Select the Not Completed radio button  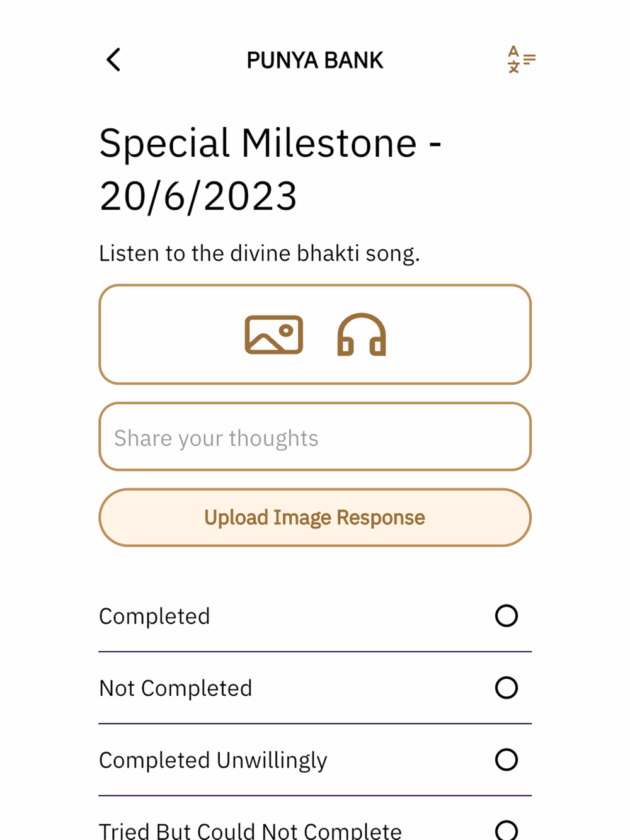(506, 688)
